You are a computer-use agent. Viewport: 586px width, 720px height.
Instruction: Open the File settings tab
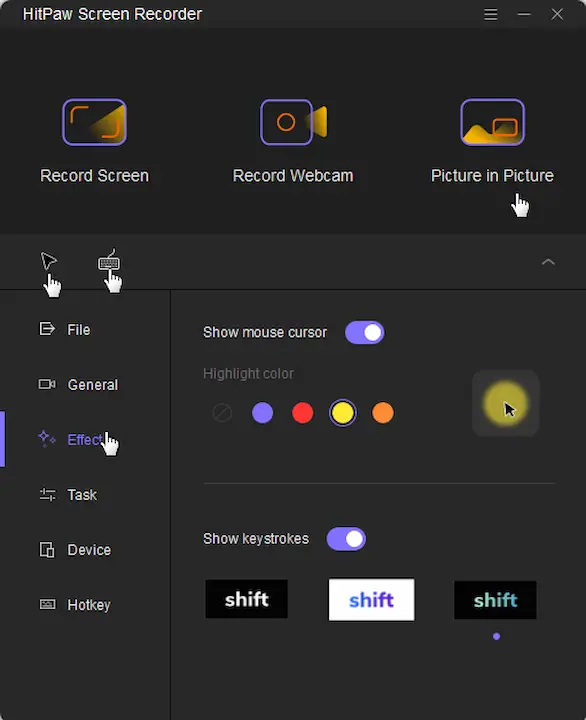tap(64, 329)
